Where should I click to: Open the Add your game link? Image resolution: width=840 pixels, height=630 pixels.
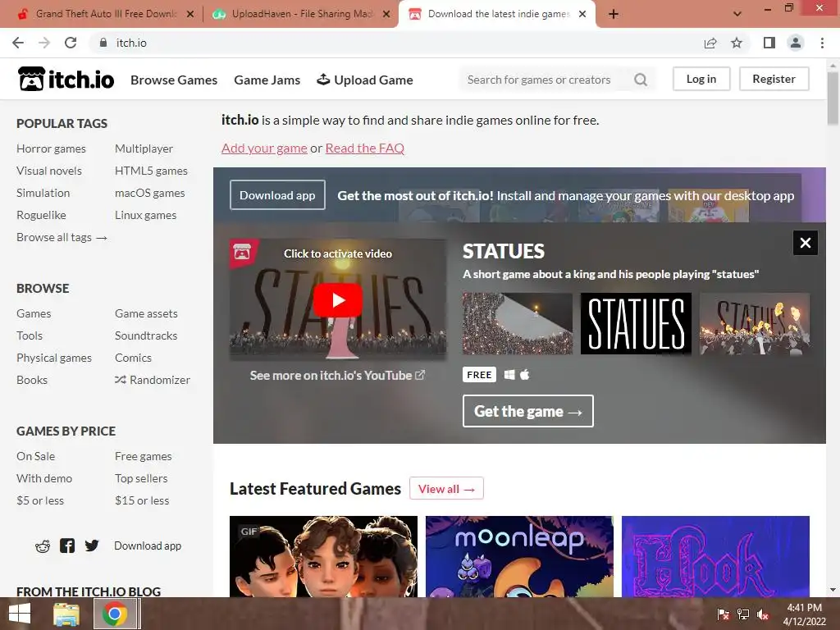click(264, 148)
